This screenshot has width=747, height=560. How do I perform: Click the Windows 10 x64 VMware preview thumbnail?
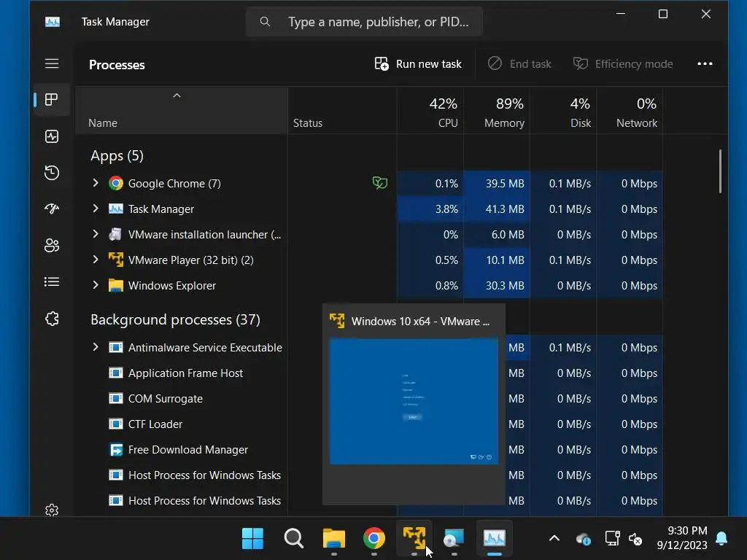[414, 401]
